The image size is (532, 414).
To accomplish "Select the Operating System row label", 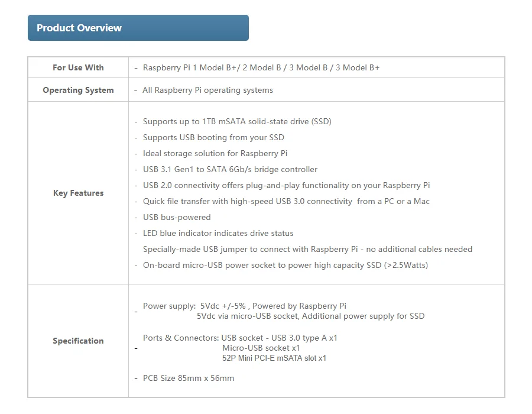I will 78,90.
